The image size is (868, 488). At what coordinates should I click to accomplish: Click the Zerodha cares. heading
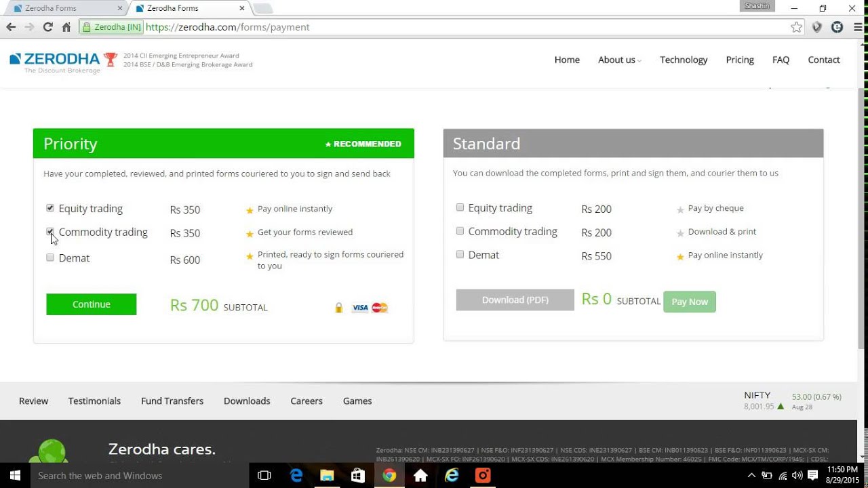[x=162, y=449]
